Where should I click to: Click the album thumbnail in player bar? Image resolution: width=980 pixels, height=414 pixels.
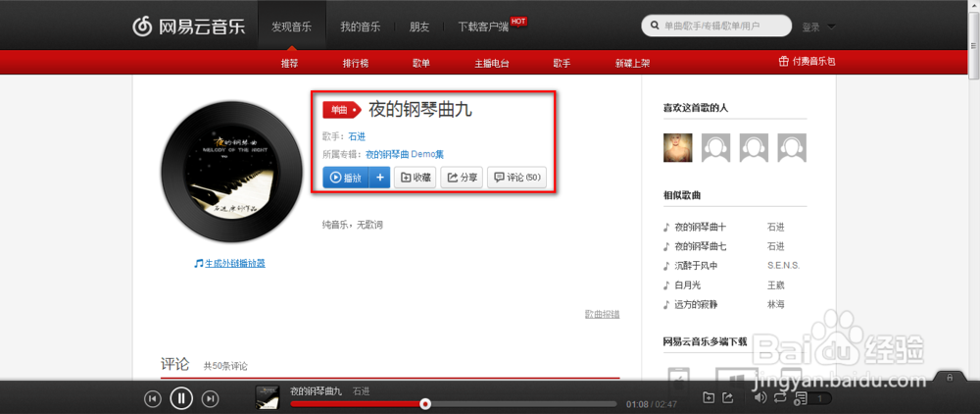pos(268,397)
